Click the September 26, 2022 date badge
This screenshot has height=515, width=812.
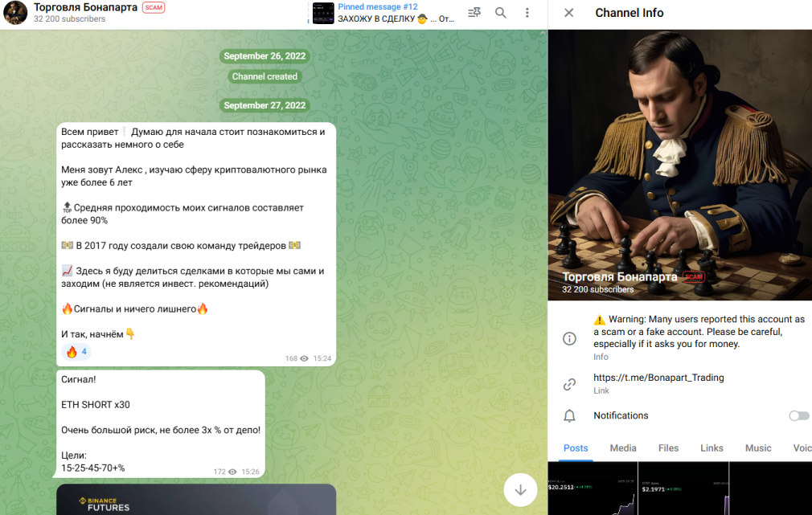(x=265, y=56)
